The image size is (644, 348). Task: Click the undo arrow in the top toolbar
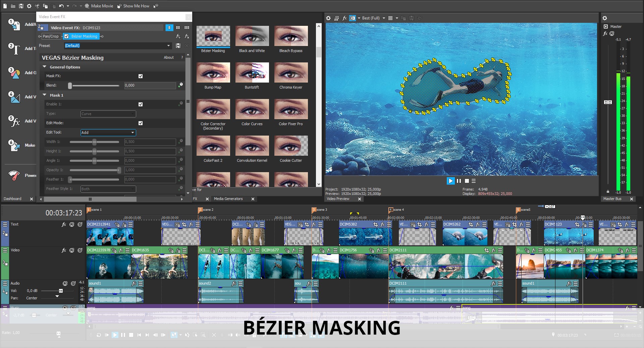[x=61, y=6]
